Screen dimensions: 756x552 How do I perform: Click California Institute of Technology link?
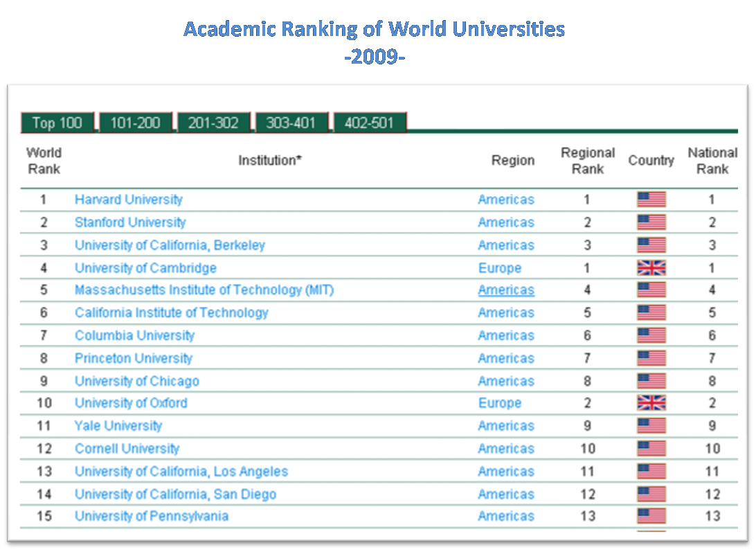172,312
